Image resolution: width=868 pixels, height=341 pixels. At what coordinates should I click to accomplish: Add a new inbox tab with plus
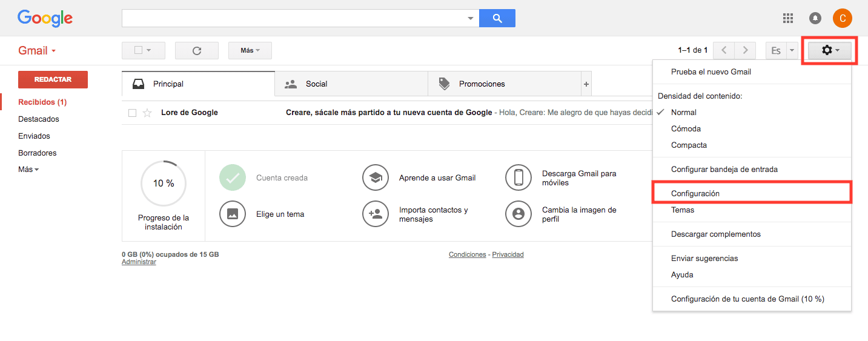coord(586,84)
